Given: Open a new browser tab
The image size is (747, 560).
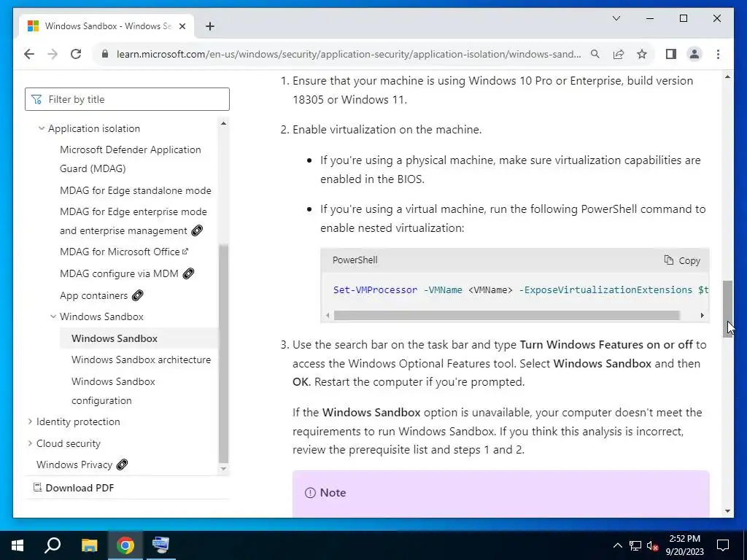Looking at the screenshot, I should coord(210,26).
